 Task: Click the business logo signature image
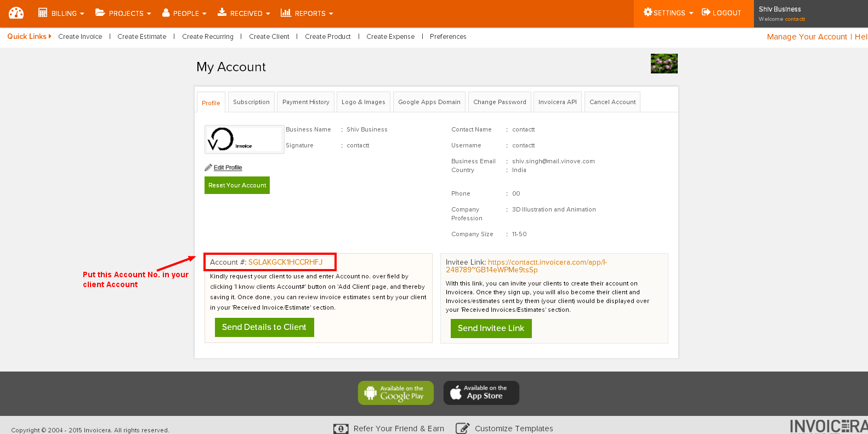coord(245,139)
